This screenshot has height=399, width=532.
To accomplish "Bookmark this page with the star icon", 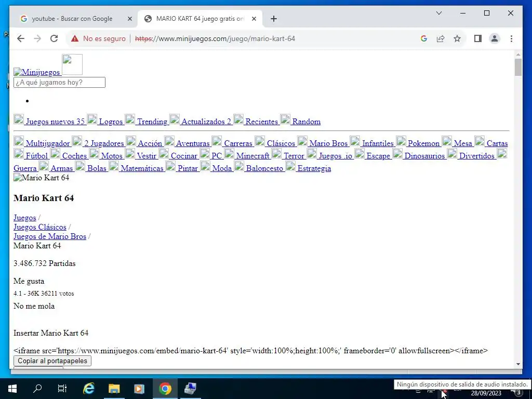I will (457, 38).
